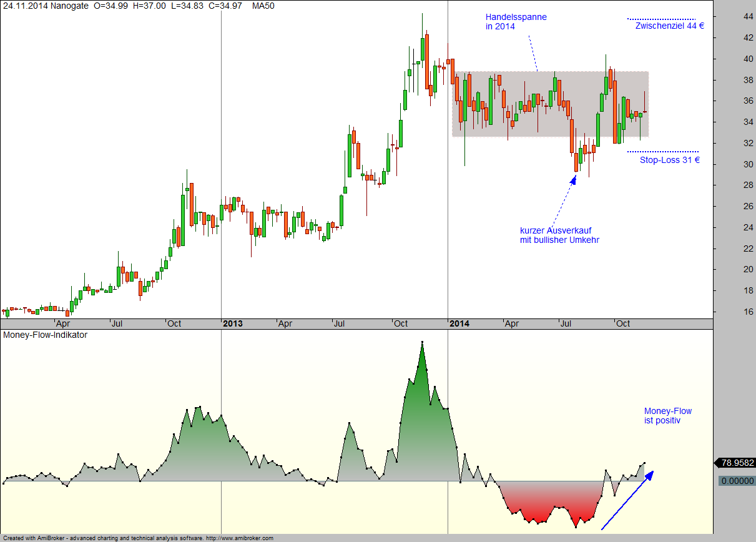Click the 'C=34.97' close value in header
This screenshot has width=756, height=542.
pyautogui.click(x=227, y=6)
